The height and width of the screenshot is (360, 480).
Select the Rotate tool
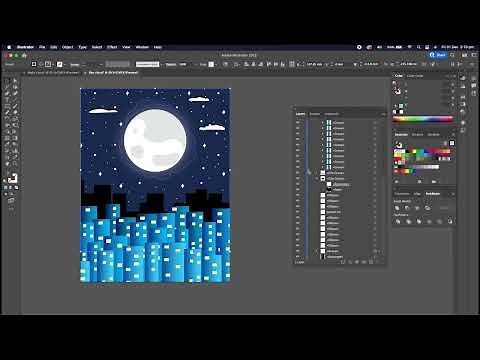coord(6,119)
